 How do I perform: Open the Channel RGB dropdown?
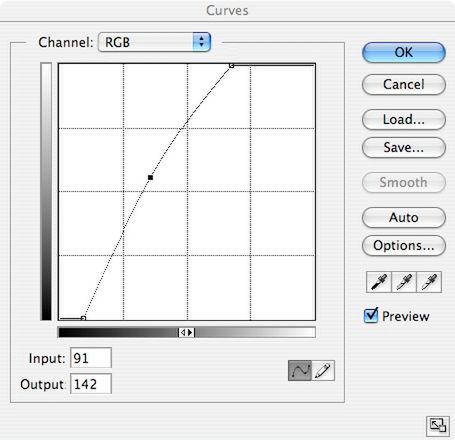[x=154, y=42]
